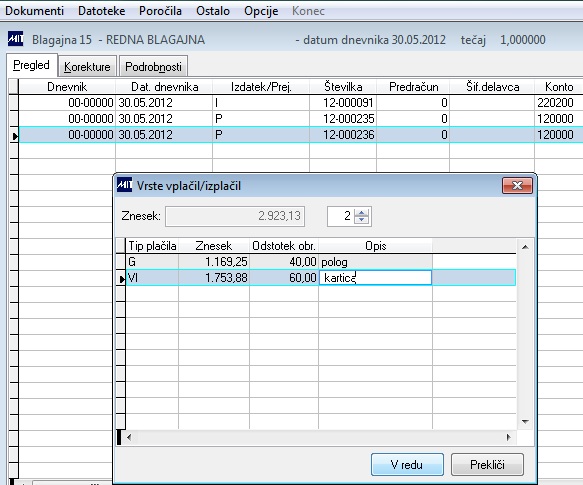Increase the spinner value with up arrow
The height and width of the screenshot is (485, 583).
[x=361, y=213]
